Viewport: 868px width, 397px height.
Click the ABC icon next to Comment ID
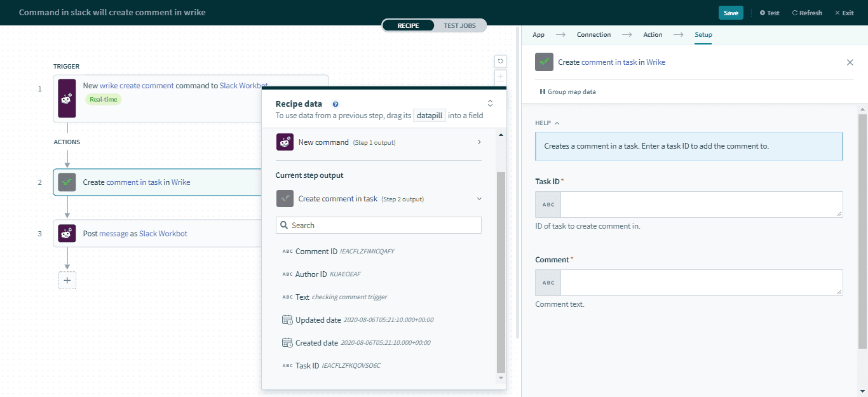click(x=287, y=251)
